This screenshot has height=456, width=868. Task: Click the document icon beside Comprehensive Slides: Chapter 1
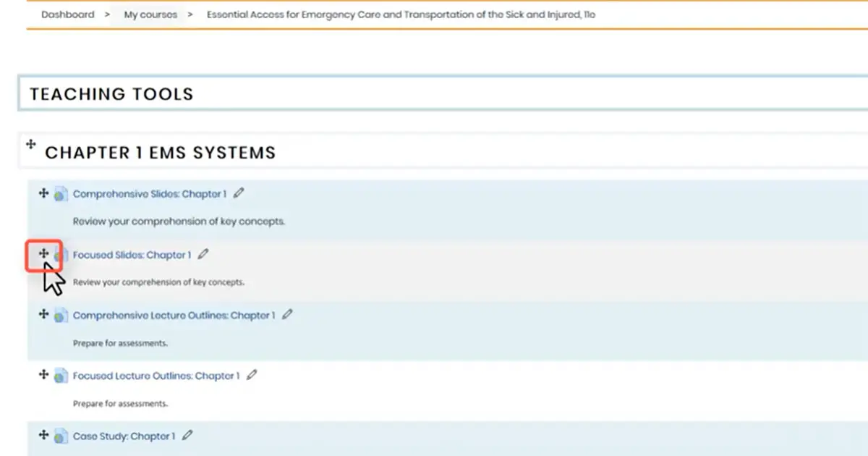pyautogui.click(x=61, y=193)
